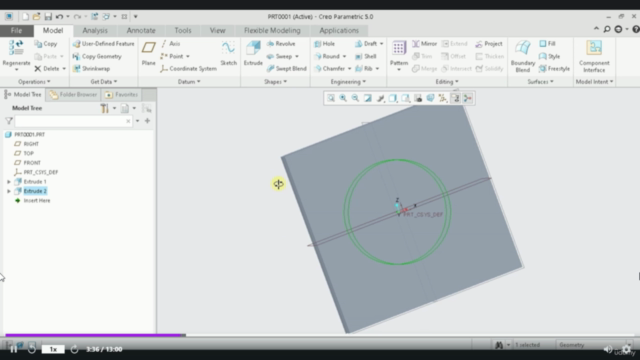Click the Delete command

click(x=47, y=69)
